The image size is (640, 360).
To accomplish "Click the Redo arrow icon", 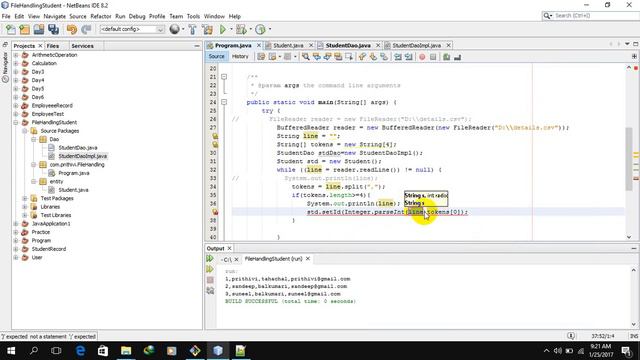I will (86, 29).
